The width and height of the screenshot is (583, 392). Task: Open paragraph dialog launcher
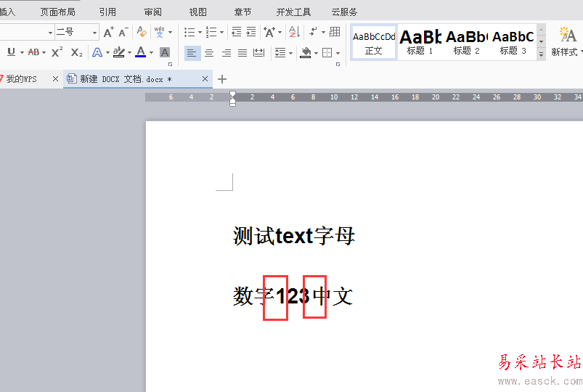click(338, 65)
